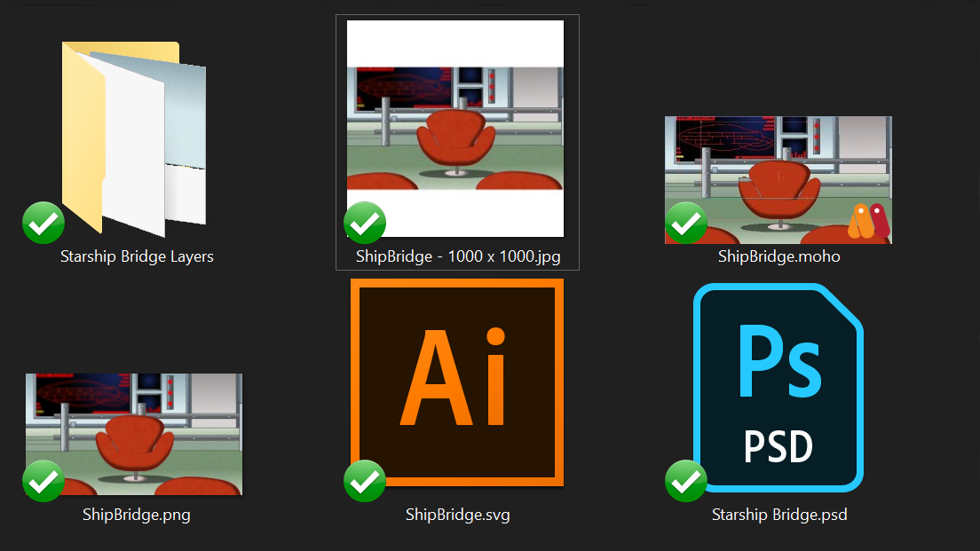
Task: Click the "ShipBridge.png" filename label
Action: pos(136,515)
